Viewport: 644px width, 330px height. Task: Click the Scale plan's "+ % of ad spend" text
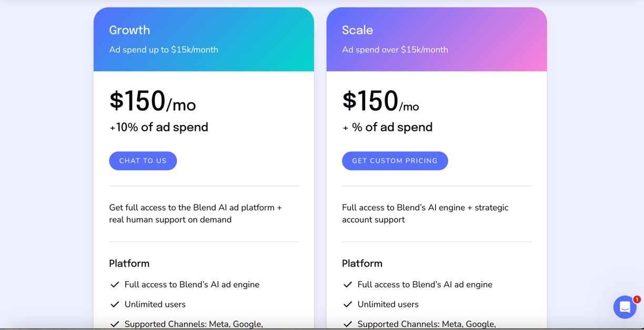click(387, 127)
